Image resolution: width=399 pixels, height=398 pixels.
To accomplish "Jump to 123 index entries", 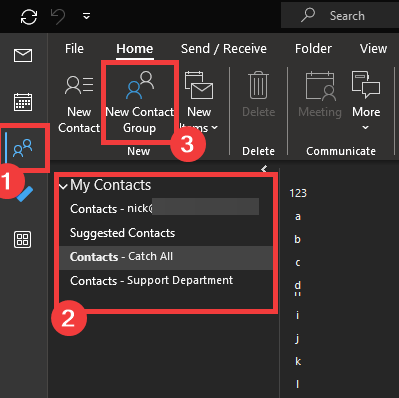I will coord(298,193).
